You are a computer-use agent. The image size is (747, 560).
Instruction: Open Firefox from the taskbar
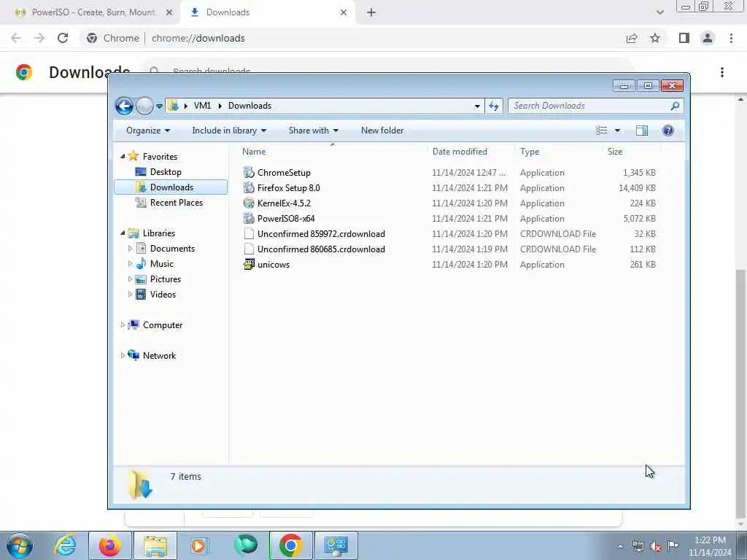109,545
